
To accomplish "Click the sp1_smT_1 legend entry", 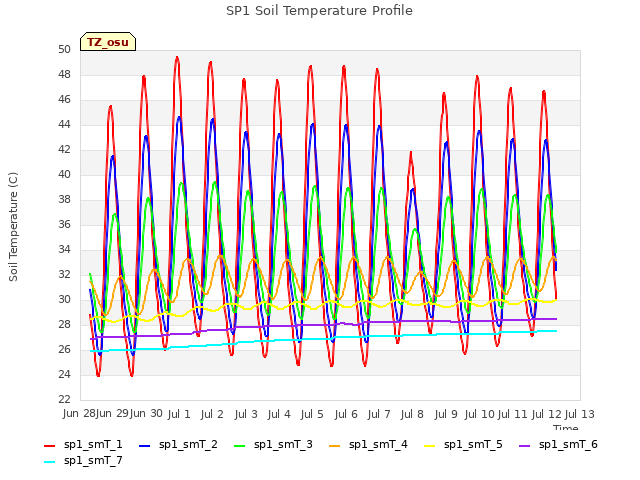I will pos(83,444).
